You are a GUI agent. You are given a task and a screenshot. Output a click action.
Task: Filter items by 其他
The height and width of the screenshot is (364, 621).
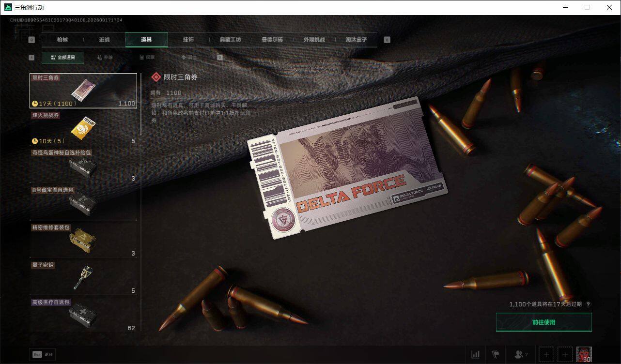pos(189,57)
